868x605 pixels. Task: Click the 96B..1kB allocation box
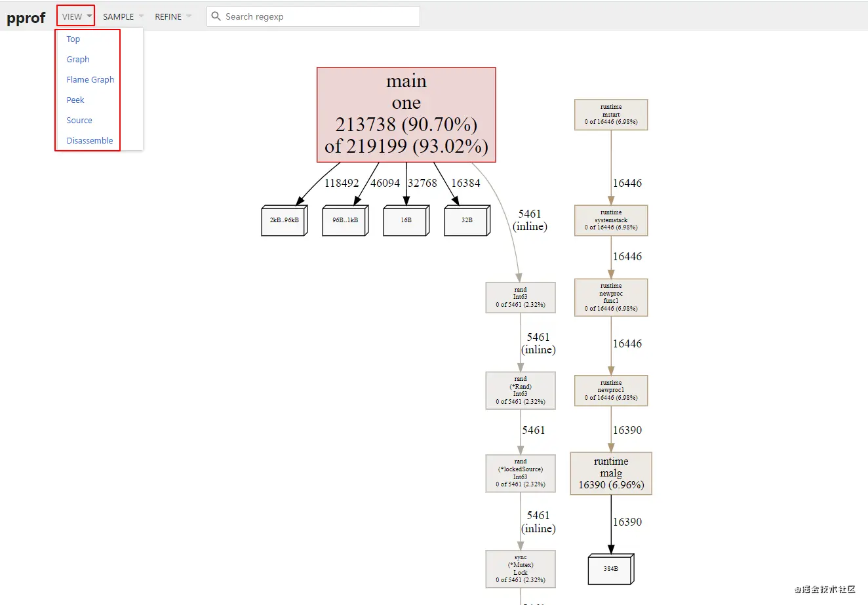click(345, 220)
